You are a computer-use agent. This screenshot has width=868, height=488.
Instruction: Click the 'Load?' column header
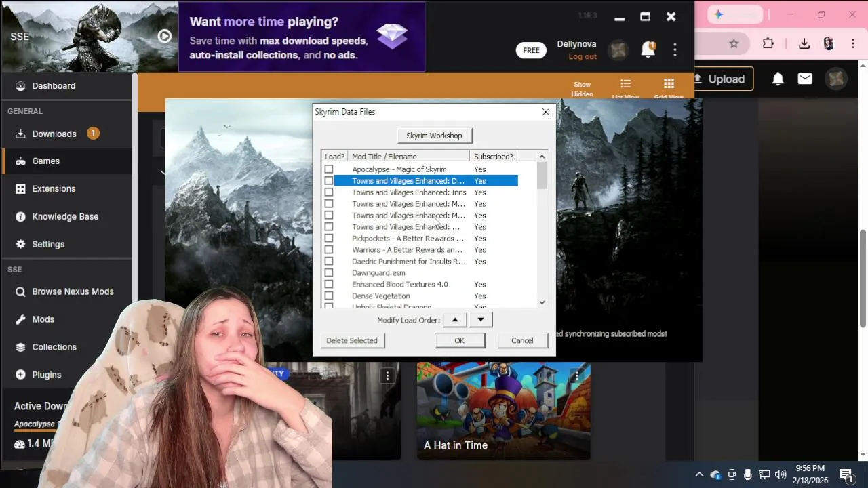(335, 157)
